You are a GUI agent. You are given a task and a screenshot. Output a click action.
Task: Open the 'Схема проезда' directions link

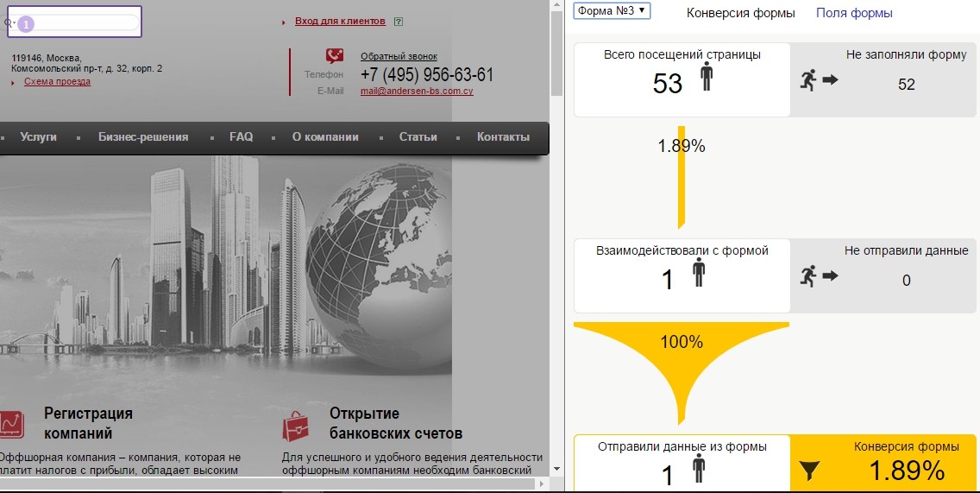(57, 82)
